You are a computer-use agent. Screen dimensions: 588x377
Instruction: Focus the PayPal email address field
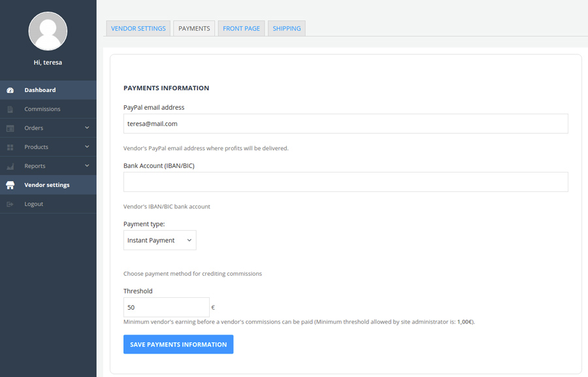(345, 123)
